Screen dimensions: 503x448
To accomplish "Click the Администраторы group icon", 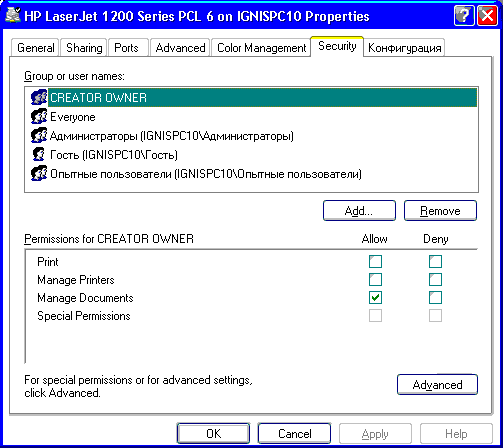I will [39, 136].
